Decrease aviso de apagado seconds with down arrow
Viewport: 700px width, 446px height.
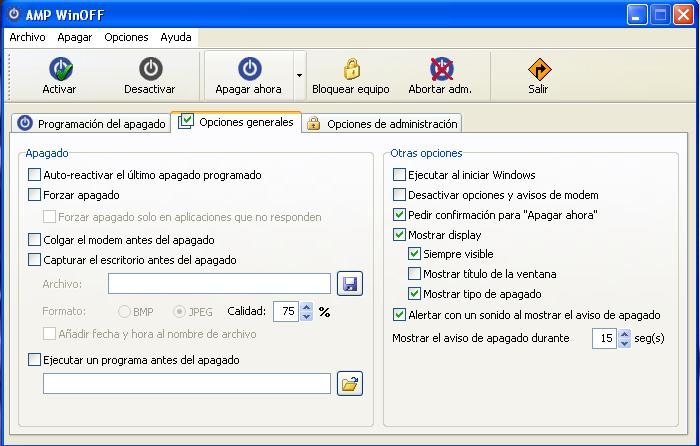tap(625, 343)
